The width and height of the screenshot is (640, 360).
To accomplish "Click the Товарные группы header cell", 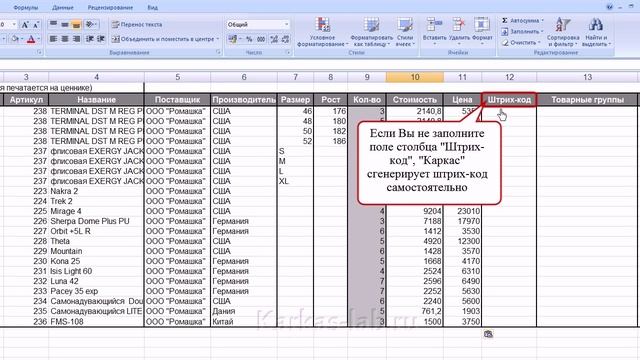I will click(x=587, y=100).
